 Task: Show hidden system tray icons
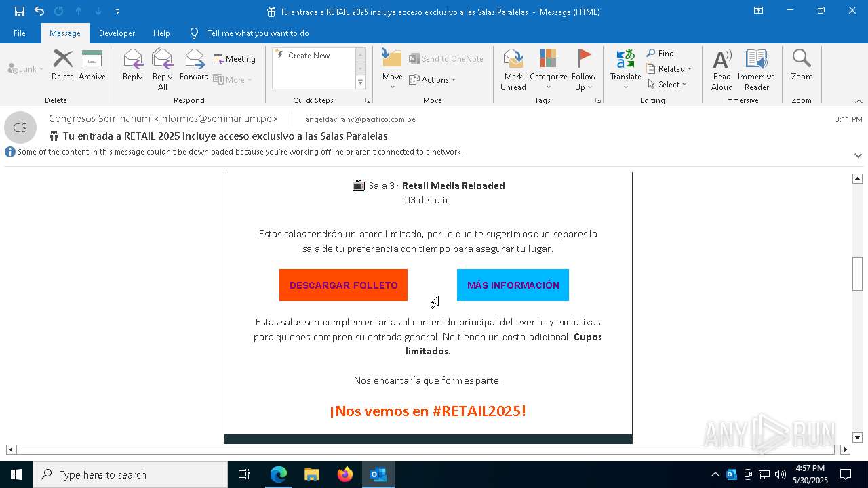(715, 474)
